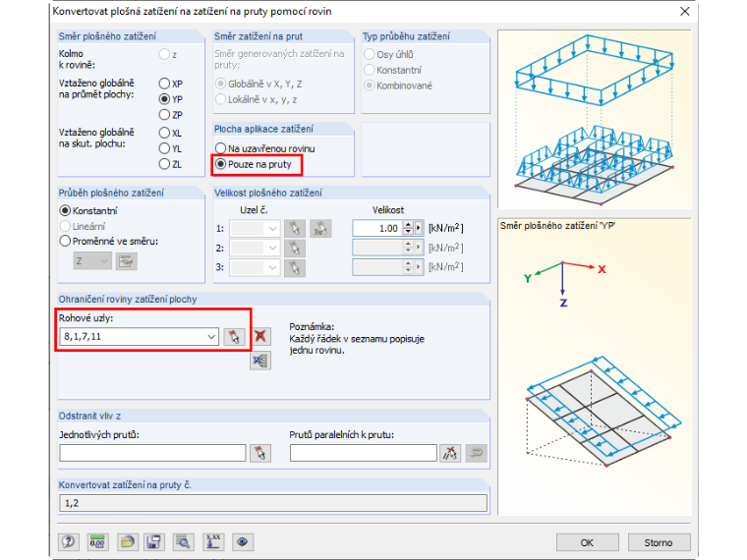Click the second load size input field
747x560 pixels.
click(377, 248)
